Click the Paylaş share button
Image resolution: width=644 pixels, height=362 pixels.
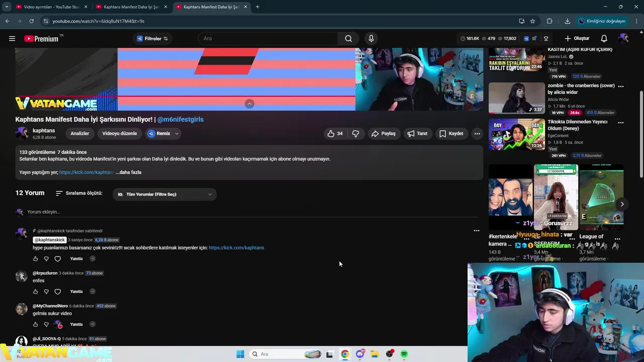383,134
